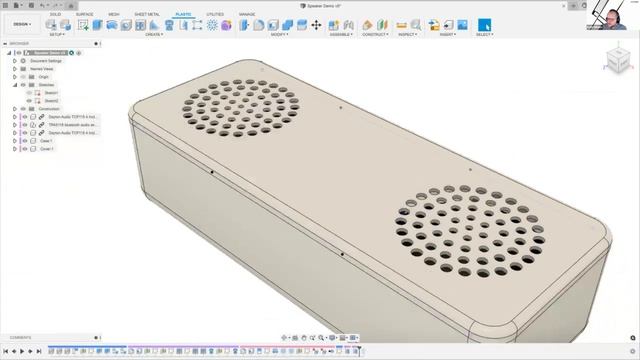Select the Move/Copy cross-arrows tool

coord(316,25)
